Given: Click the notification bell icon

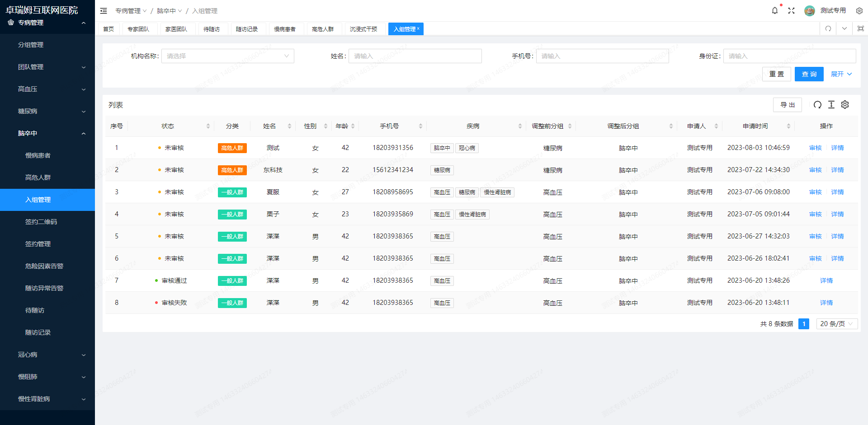Looking at the screenshot, I should (774, 10).
